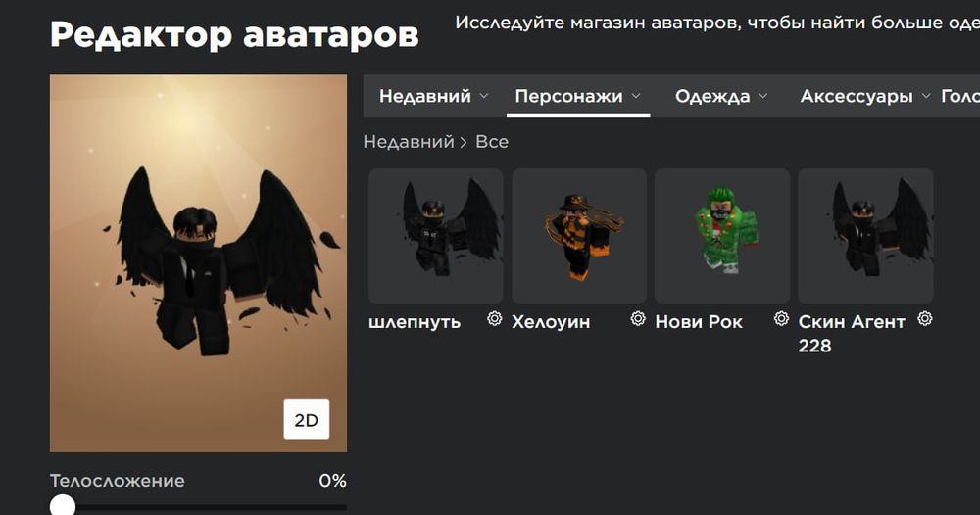
Task: Expand the Одежда dropdown chevron
Action: point(763,96)
